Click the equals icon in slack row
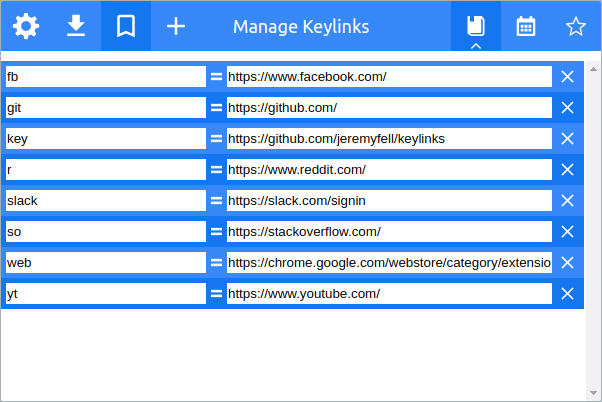The image size is (602, 402). [216, 201]
